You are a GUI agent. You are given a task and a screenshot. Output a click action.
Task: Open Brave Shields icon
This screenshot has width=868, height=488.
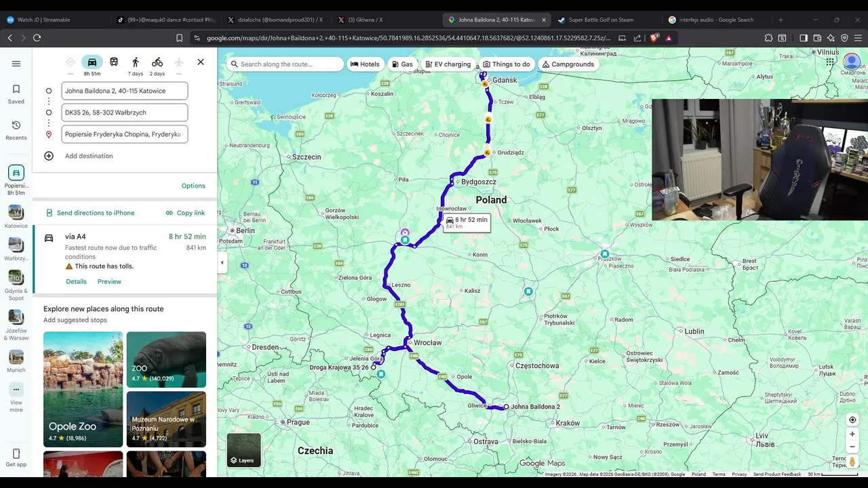654,38
